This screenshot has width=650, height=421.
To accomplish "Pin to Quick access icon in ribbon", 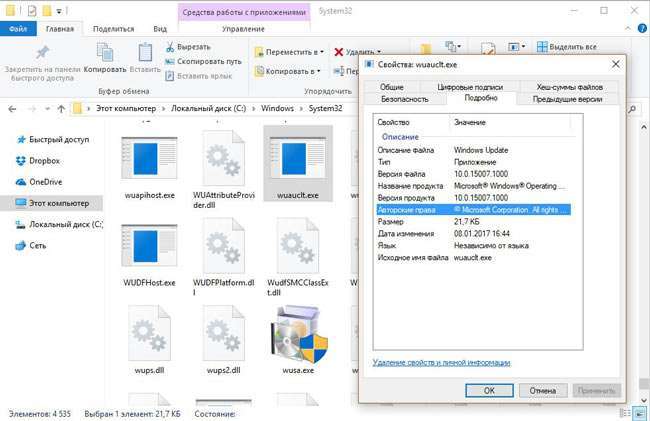I will [42, 53].
